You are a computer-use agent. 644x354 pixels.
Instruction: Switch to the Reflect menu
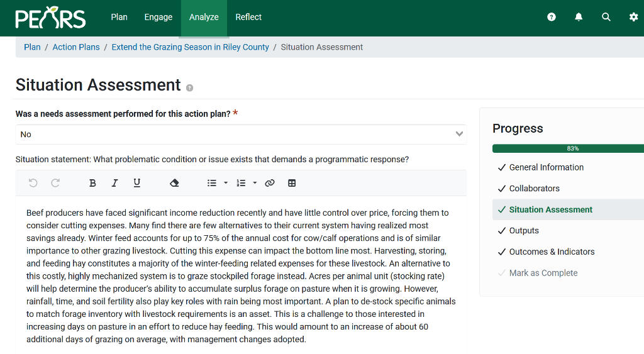(248, 17)
